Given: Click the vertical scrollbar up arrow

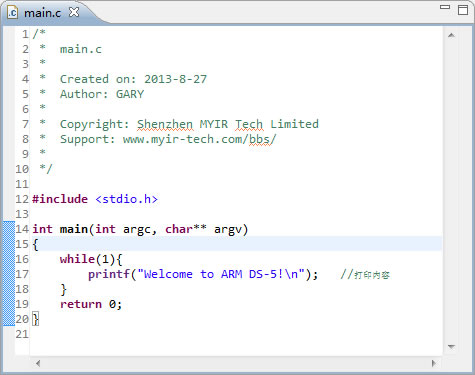Looking at the screenshot, I should 451,35.
